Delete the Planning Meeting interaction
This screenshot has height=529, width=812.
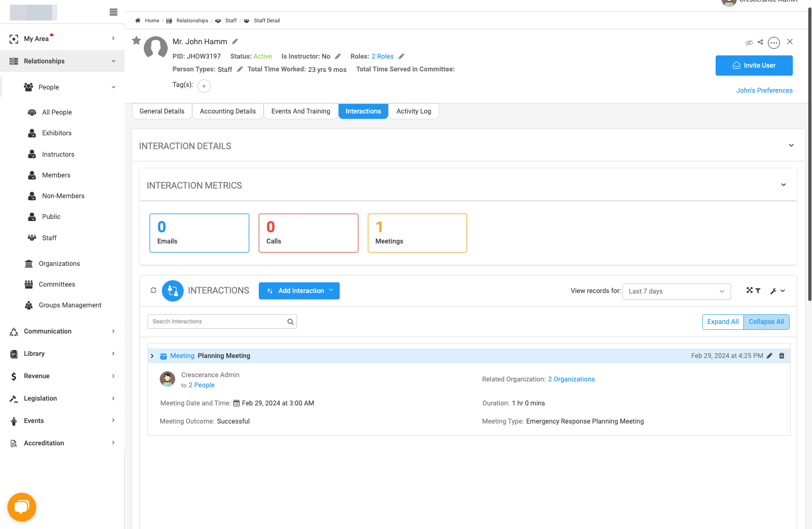782,356
